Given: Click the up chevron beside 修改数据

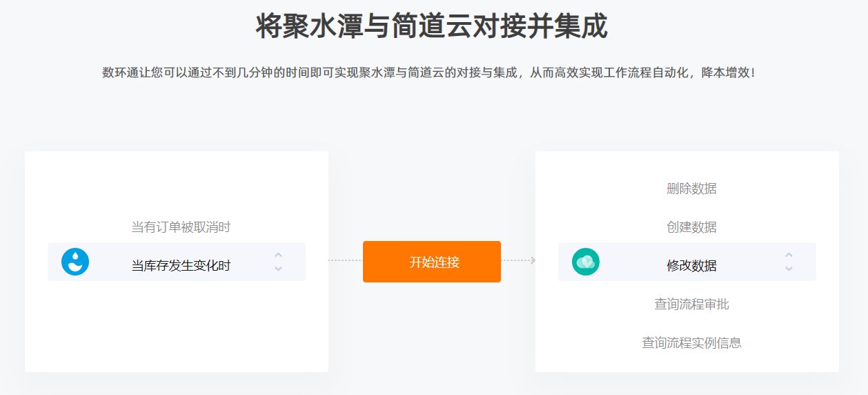Looking at the screenshot, I should pos(789,256).
